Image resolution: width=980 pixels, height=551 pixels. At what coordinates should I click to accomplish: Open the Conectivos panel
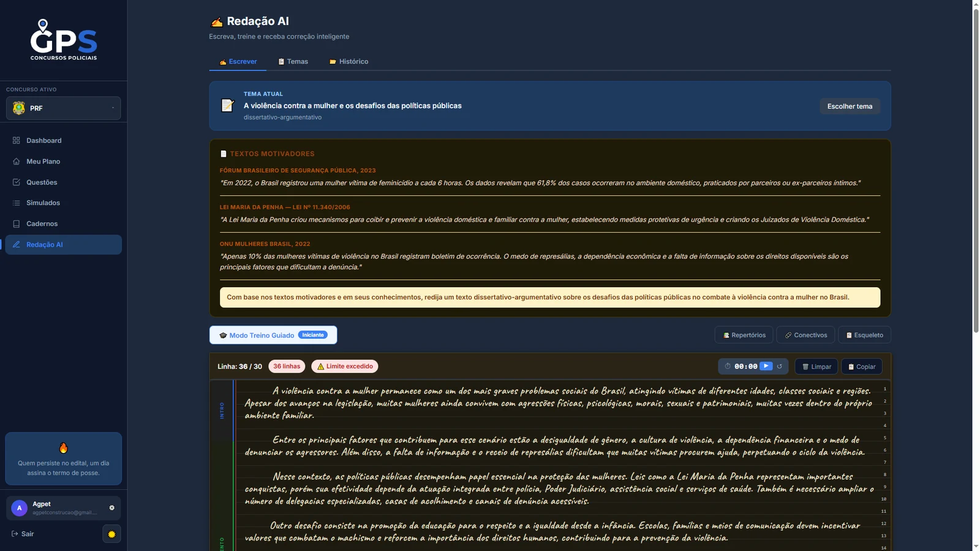(x=805, y=335)
